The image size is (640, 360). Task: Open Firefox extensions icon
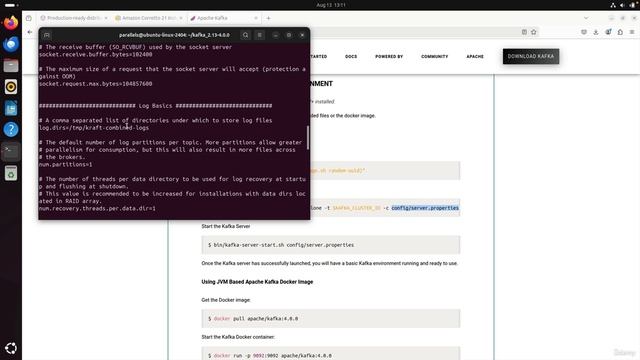pos(620,32)
